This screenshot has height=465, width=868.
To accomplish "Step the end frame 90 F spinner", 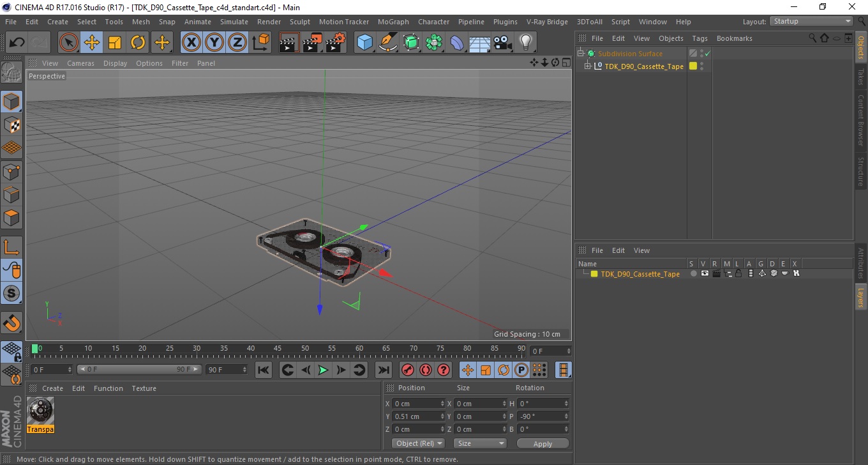I will 244,370.
